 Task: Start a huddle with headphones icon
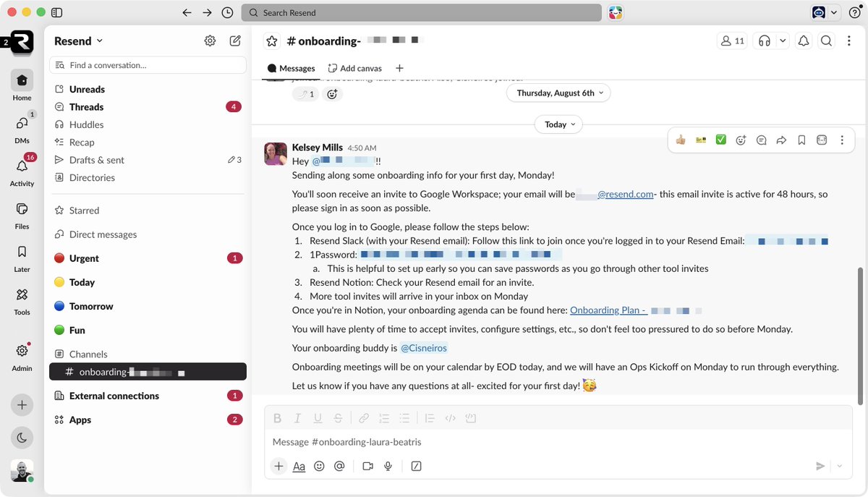click(x=765, y=41)
